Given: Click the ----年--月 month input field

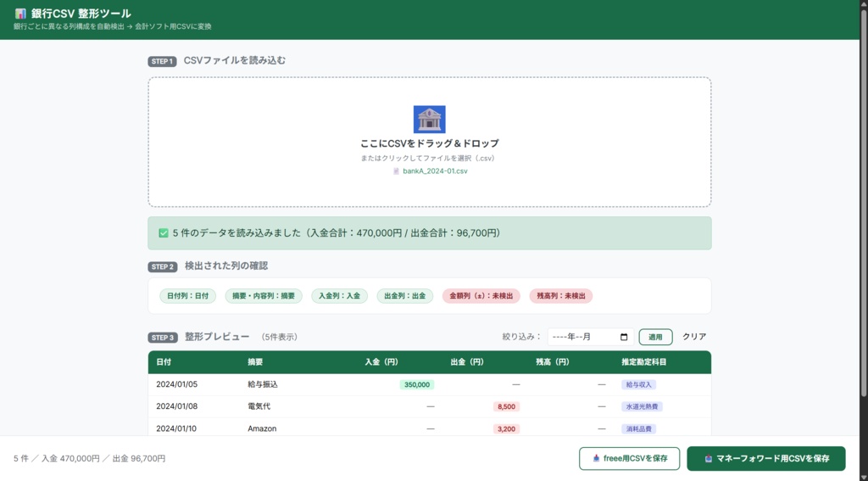Looking at the screenshot, I should (590, 337).
